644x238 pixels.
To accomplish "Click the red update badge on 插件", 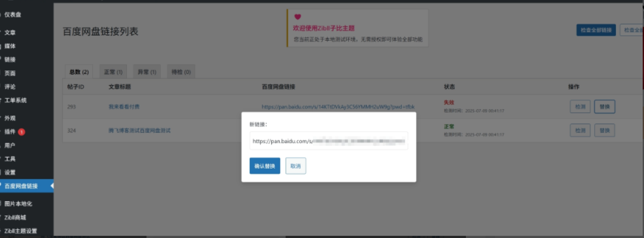I will [x=21, y=132].
